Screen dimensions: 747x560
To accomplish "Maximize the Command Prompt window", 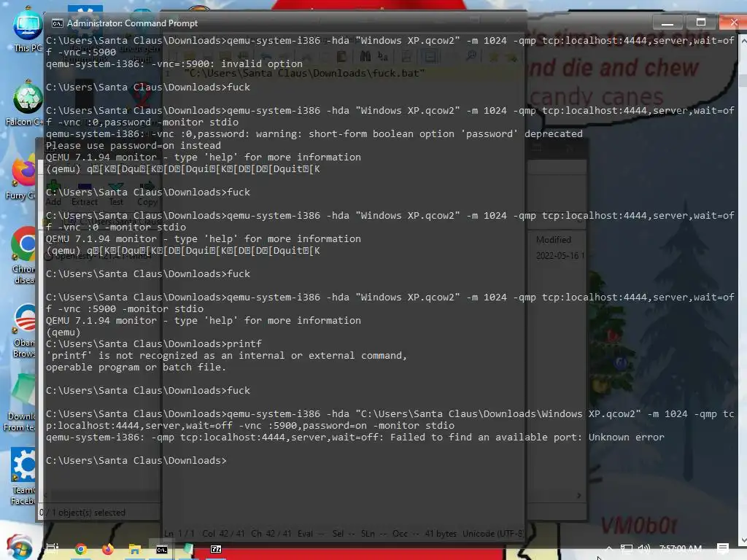I will [700, 22].
